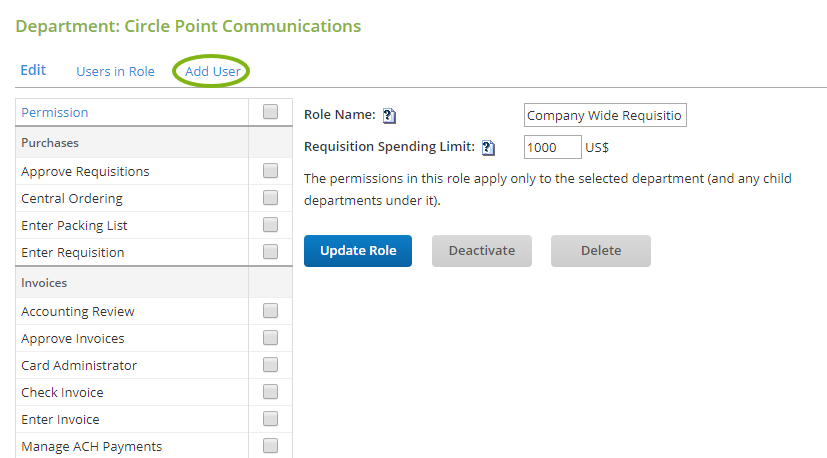Focus the Requisition Spending Limit input
Viewport: 827px width, 458px height.
(x=552, y=147)
